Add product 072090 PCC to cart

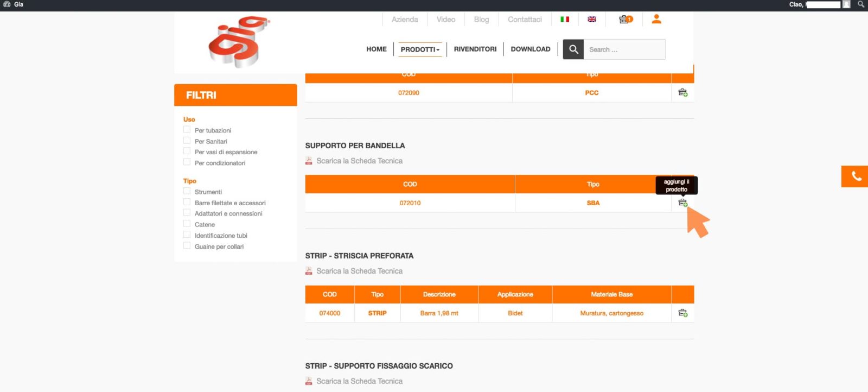click(683, 93)
